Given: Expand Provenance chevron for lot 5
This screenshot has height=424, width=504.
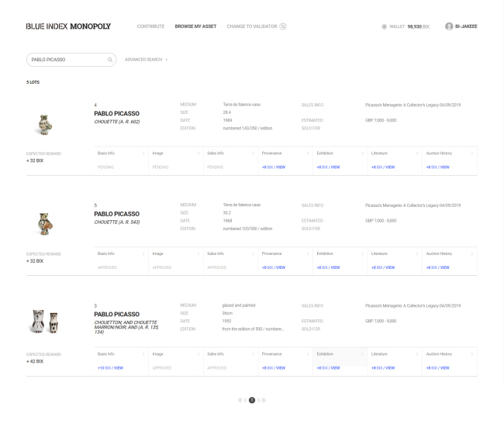Looking at the screenshot, I should pyautogui.click(x=308, y=253).
